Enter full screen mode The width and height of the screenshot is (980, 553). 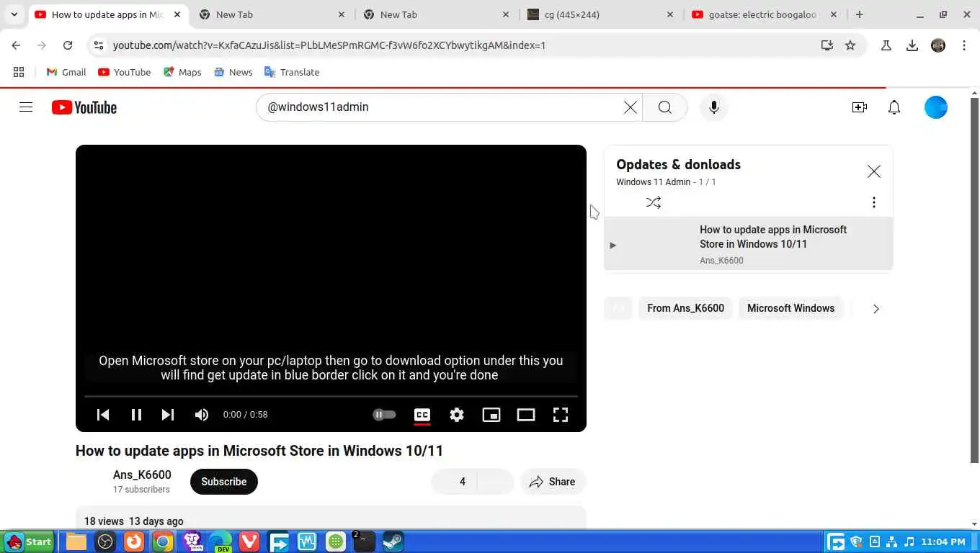point(561,415)
